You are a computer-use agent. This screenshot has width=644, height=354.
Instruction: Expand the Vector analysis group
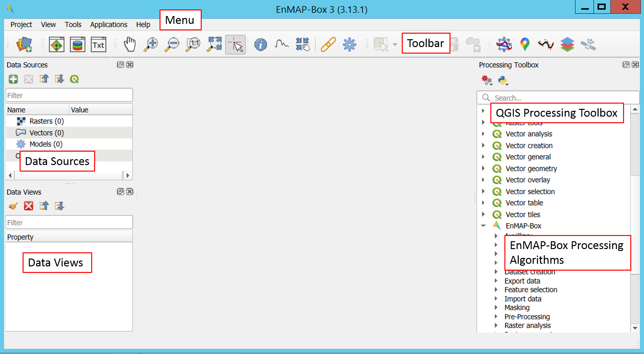tap(483, 134)
